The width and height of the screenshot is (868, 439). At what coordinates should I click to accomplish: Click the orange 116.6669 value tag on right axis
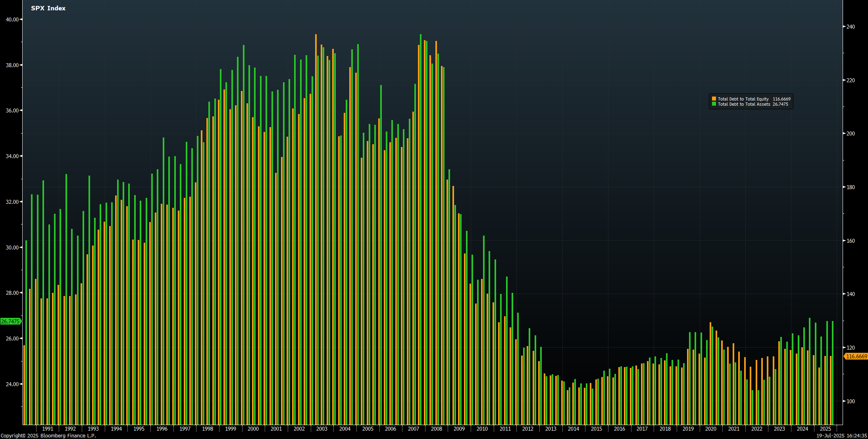(x=856, y=356)
